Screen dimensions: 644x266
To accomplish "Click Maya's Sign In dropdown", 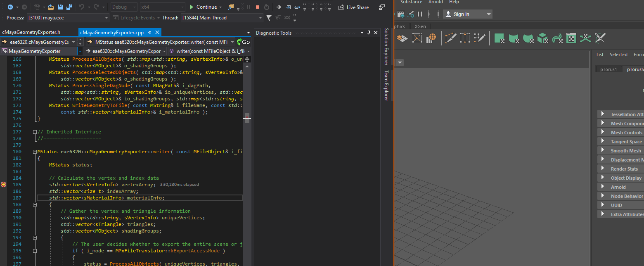I will (x=468, y=14).
